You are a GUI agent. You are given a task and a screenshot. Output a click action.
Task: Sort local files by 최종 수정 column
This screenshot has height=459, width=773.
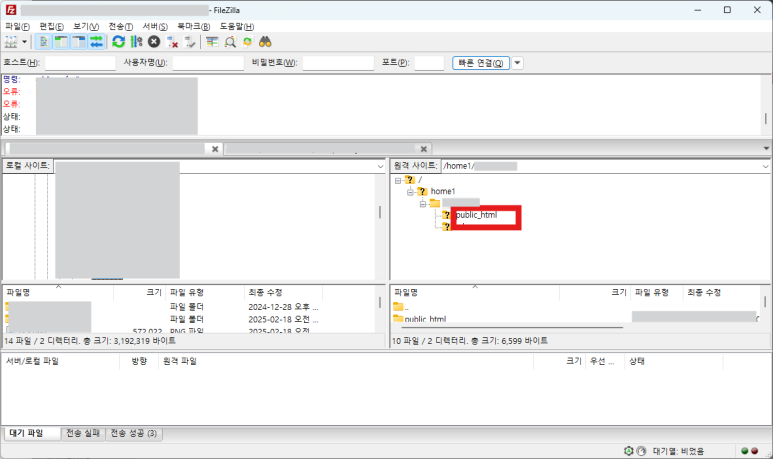point(283,292)
